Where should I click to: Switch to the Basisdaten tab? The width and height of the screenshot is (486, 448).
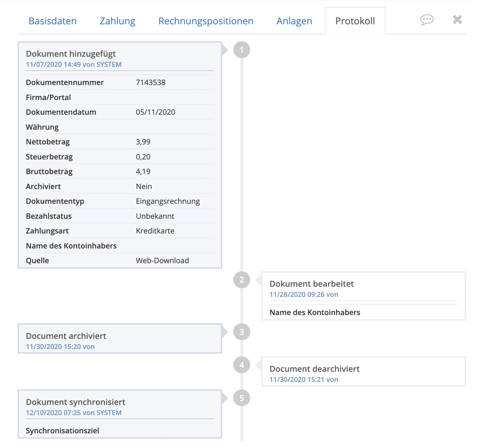click(x=53, y=21)
